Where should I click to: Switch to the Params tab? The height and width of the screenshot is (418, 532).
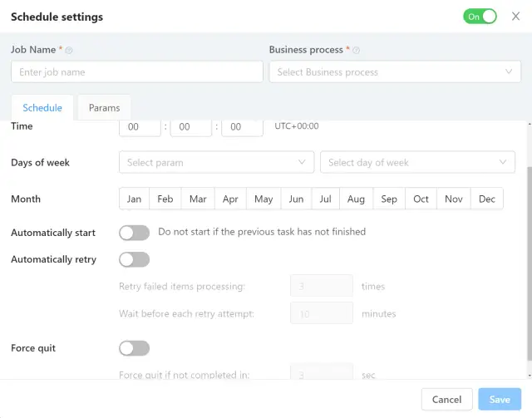105,108
